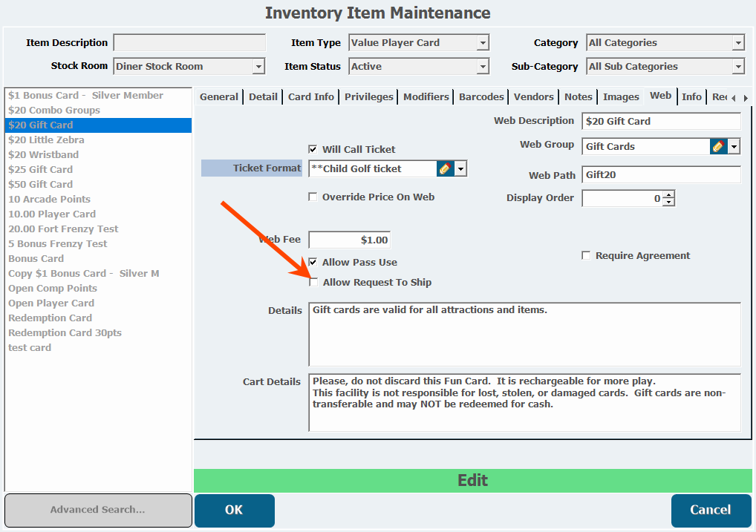The height and width of the screenshot is (532, 756).
Task: Click the pencil icon in Web Group field
Action: tap(717, 146)
